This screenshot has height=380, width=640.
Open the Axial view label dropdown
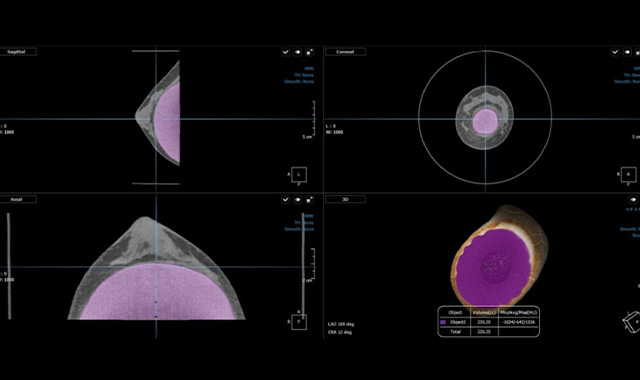[x=18, y=199]
